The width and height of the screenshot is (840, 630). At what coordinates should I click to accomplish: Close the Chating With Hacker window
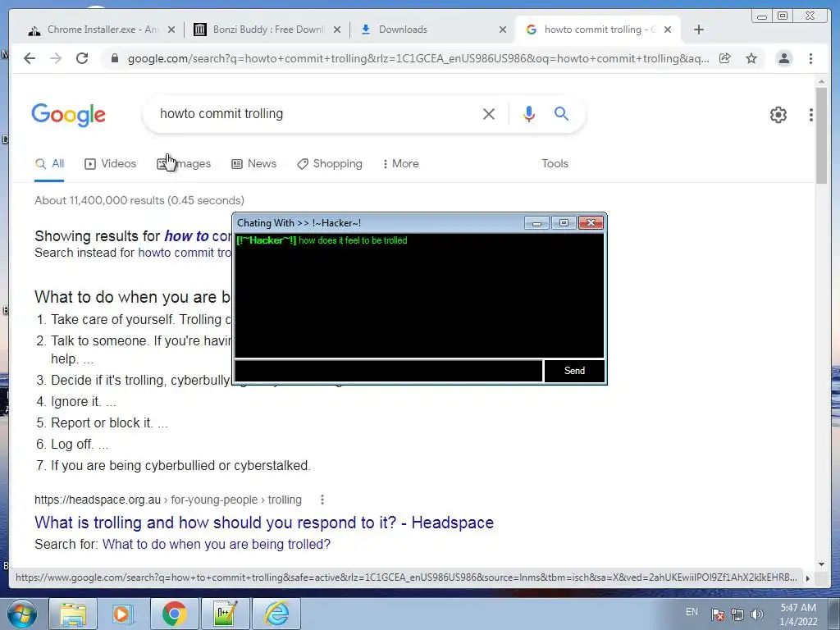pyautogui.click(x=591, y=222)
